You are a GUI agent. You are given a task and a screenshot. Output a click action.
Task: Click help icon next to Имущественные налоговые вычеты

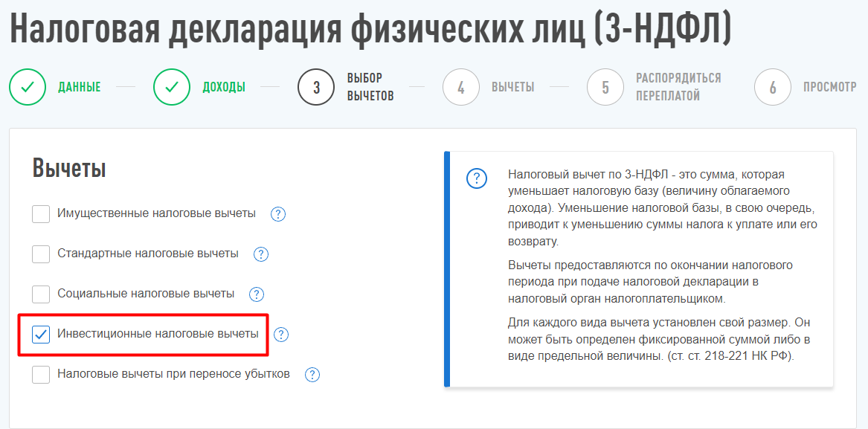(278, 214)
